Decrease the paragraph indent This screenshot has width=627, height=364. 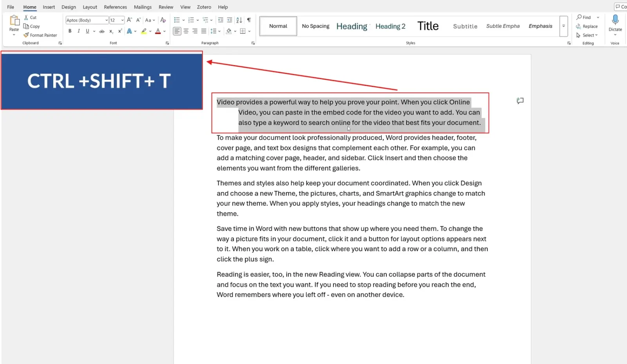pos(221,20)
